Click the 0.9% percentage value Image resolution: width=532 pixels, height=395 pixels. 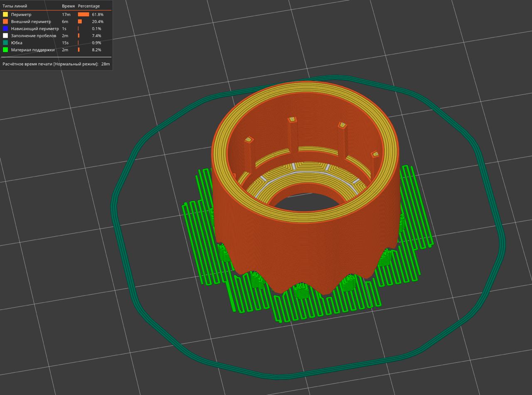click(96, 43)
